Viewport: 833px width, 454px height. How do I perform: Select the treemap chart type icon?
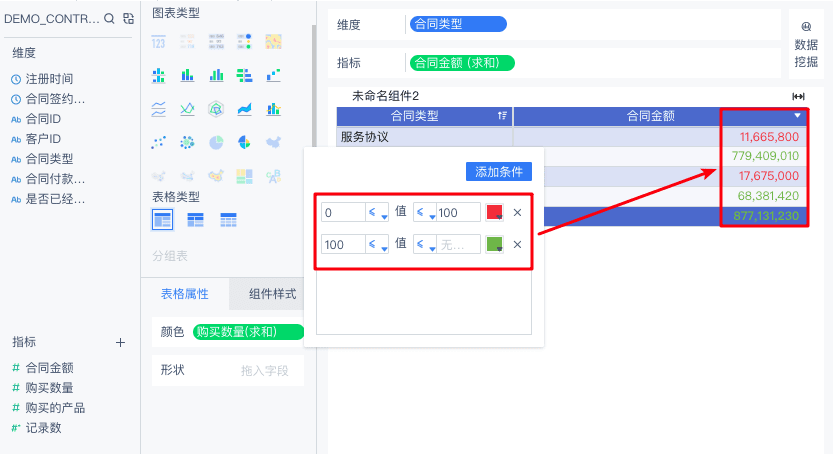[244, 176]
